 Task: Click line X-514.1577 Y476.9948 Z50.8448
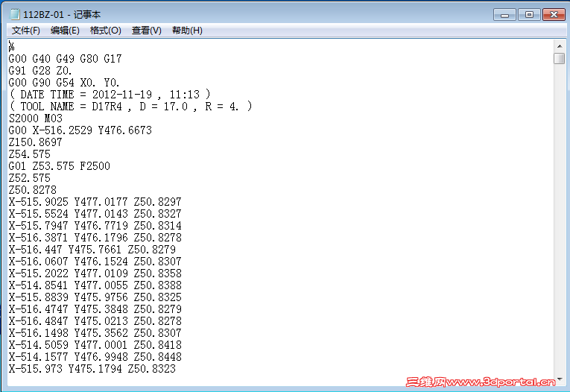click(95, 357)
